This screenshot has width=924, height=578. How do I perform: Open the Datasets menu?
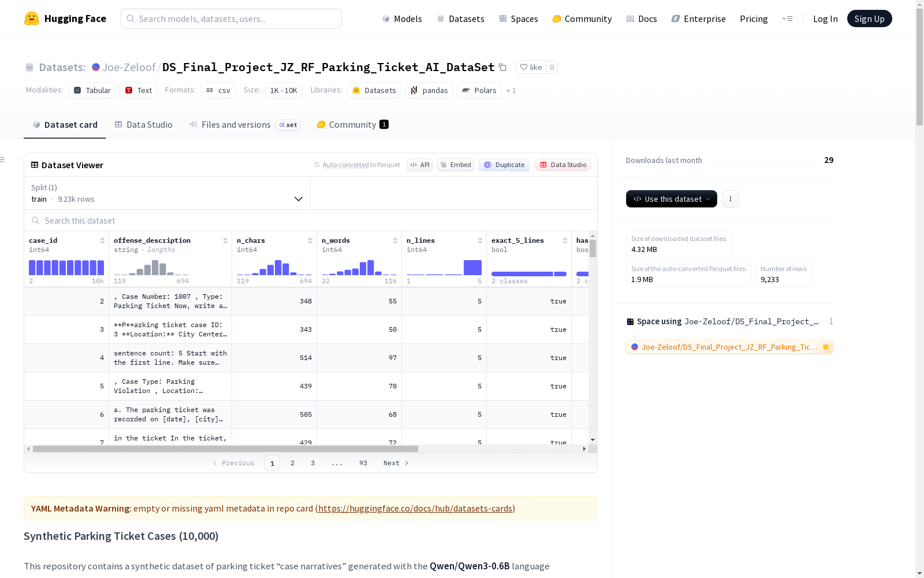[460, 18]
